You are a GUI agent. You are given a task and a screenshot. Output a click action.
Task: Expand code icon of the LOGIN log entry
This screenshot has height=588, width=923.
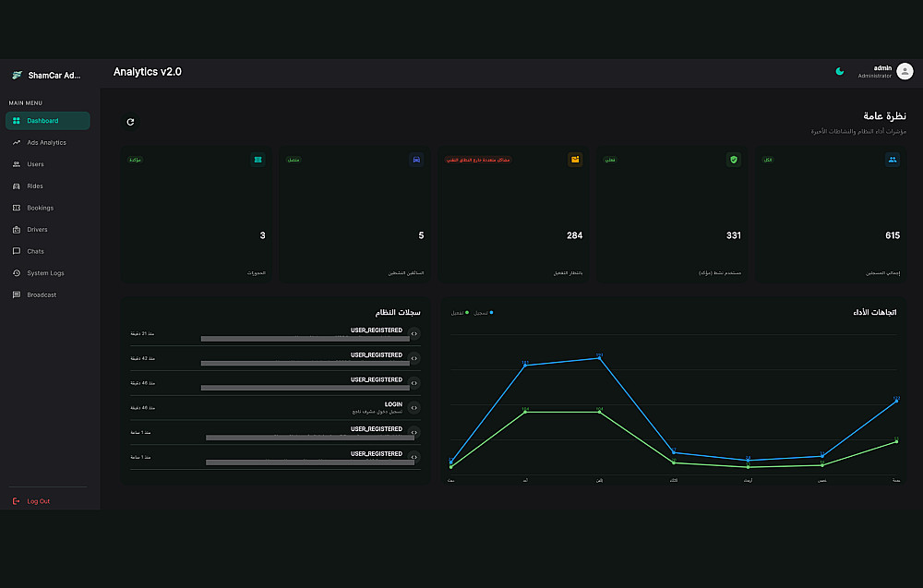pyautogui.click(x=414, y=408)
